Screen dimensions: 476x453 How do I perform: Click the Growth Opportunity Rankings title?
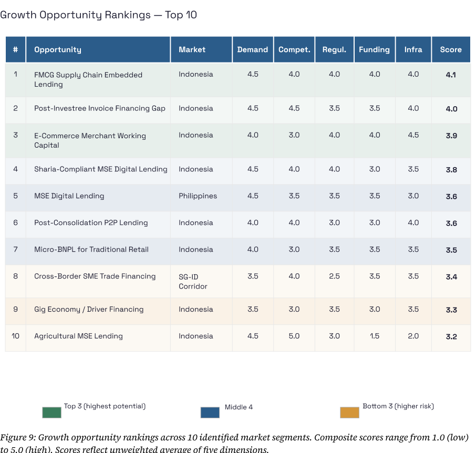click(x=99, y=15)
